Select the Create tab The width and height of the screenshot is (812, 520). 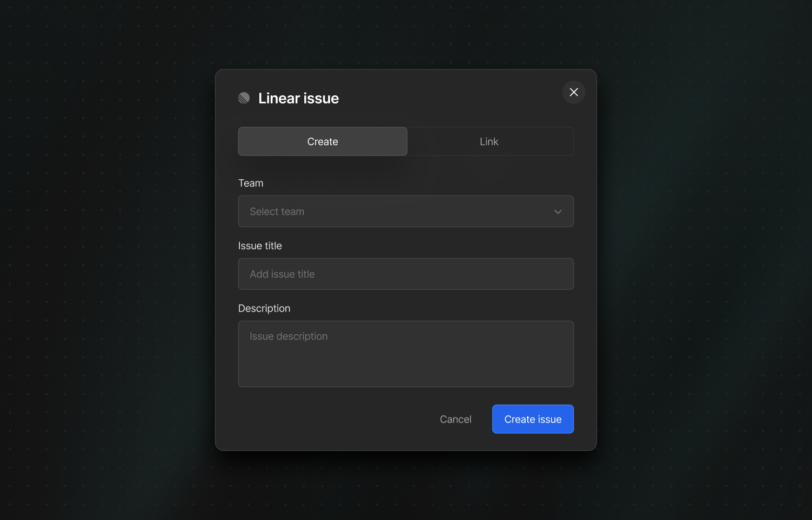323,141
